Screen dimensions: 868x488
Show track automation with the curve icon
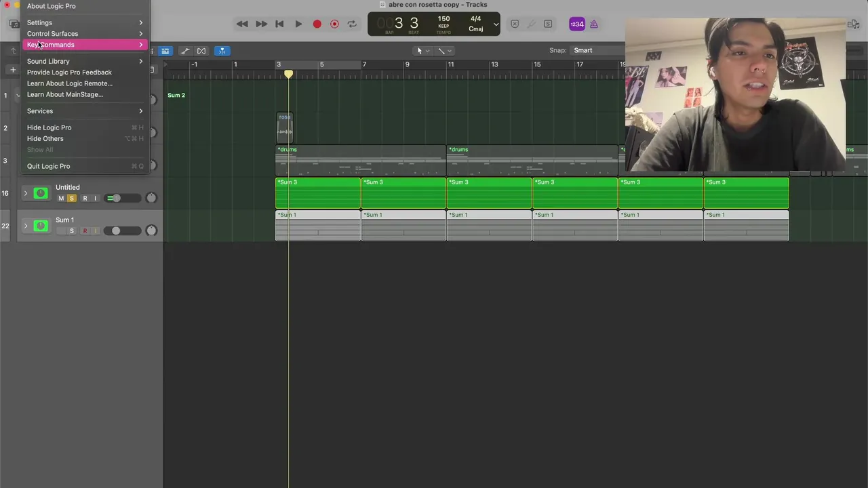coord(184,51)
